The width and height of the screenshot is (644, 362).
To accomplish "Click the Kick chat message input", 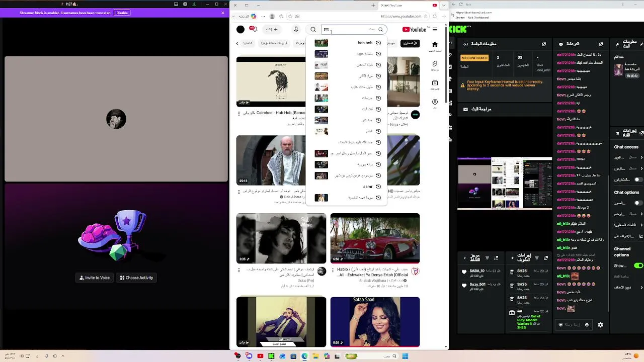I will tap(574, 325).
